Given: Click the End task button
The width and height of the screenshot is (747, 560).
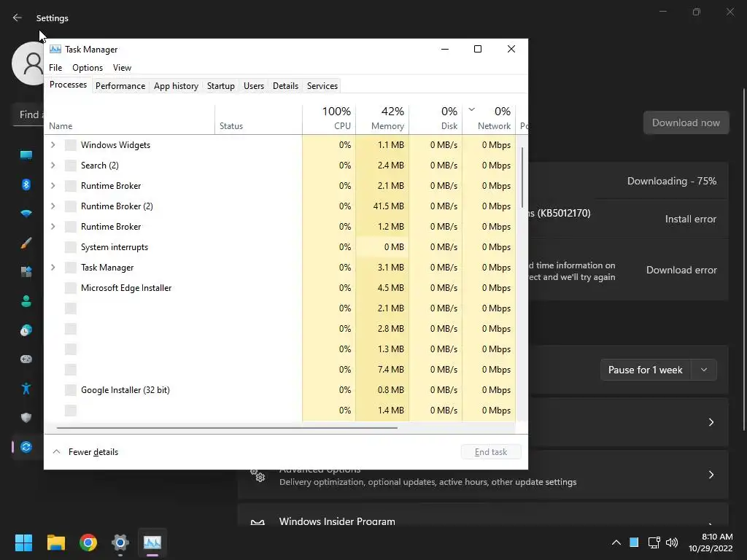Looking at the screenshot, I should click(491, 452).
